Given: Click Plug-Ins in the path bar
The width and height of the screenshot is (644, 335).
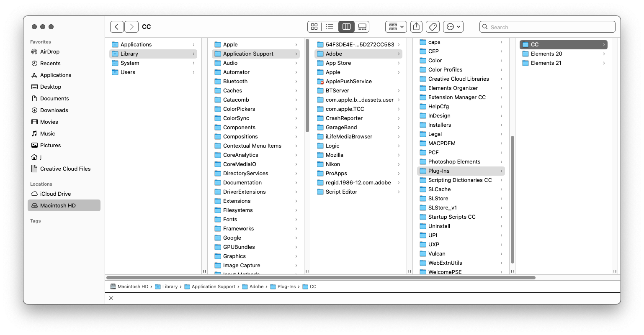Looking at the screenshot, I should [283, 287].
